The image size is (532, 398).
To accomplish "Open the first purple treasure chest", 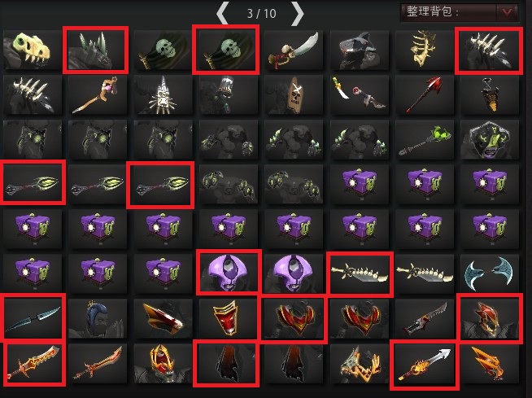I will [359, 184].
